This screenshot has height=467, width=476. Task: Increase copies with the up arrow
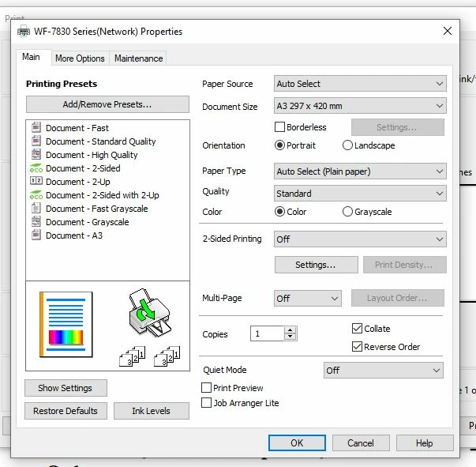point(290,330)
